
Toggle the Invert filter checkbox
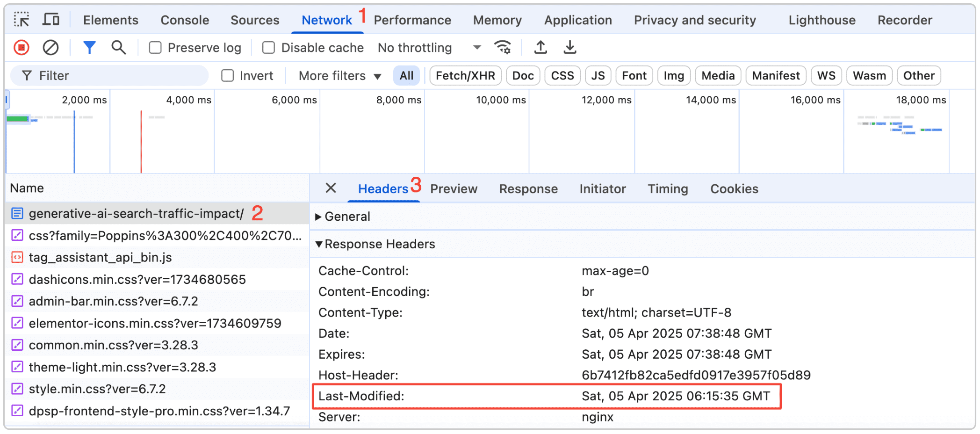coord(227,75)
